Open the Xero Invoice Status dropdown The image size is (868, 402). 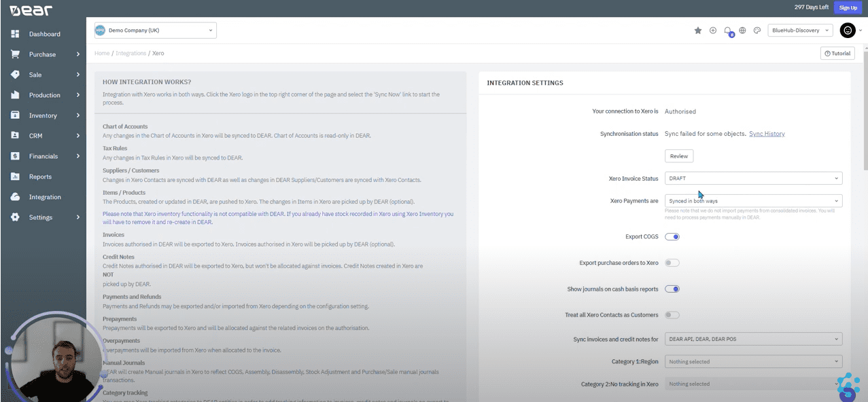(x=752, y=178)
